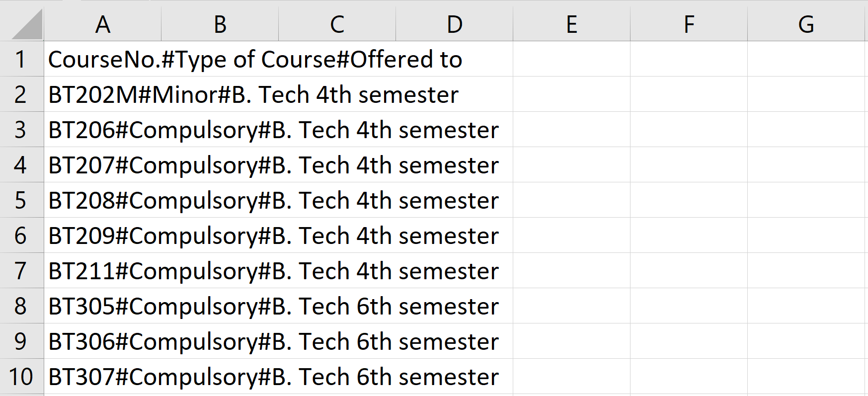Select column D header
This screenshot has height=396, width=868.
454,23
